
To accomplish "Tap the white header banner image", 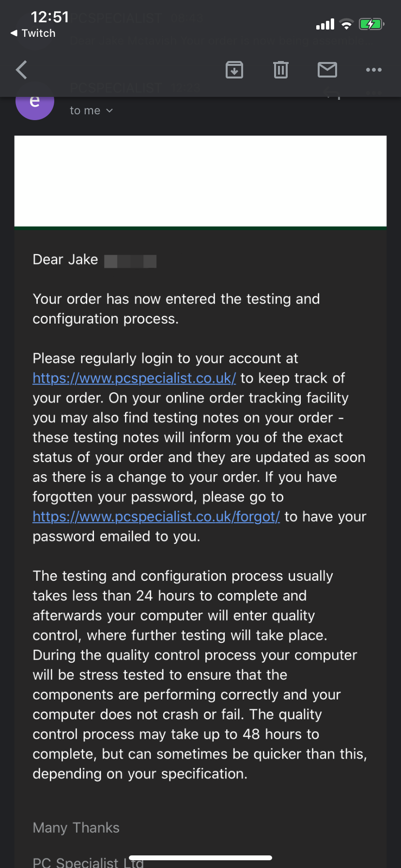I will (x=200, y=181).
